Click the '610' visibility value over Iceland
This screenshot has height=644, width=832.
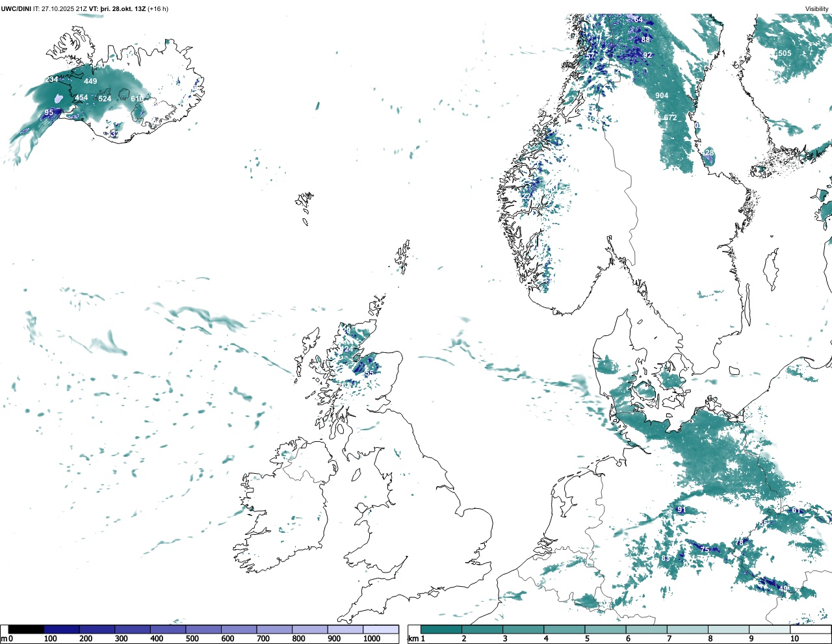(x=137, y=99)
